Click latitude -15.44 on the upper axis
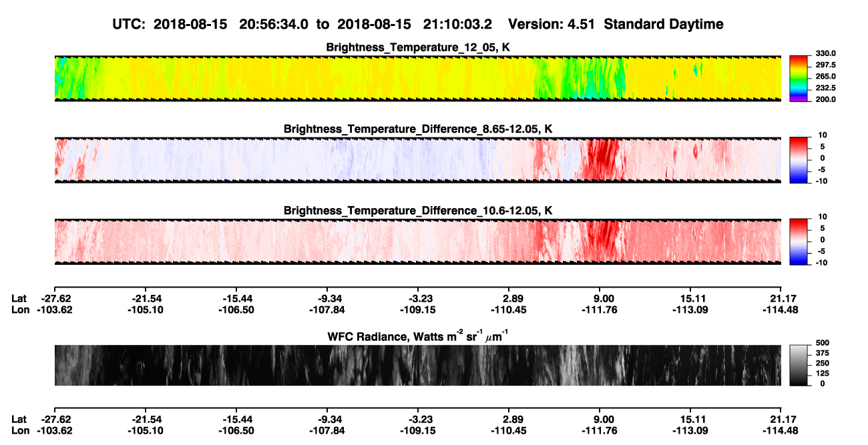This screenshot has height=445, width=868. tap(236, 299)
